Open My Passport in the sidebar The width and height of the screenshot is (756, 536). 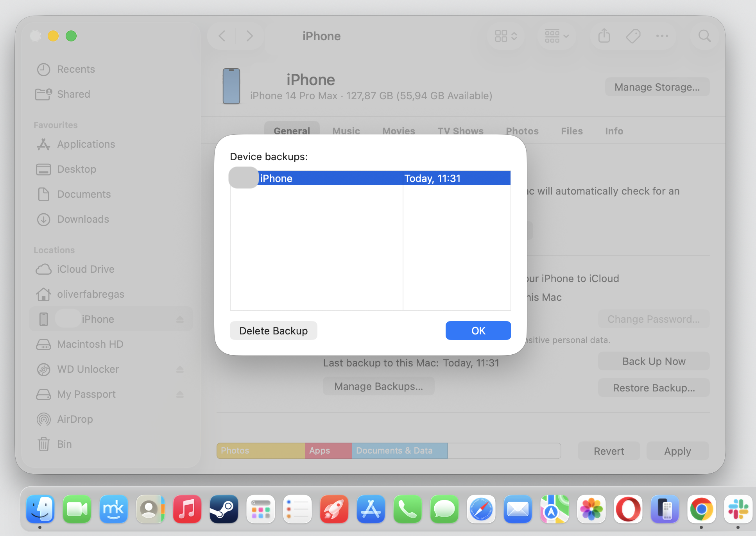point(111,394)
